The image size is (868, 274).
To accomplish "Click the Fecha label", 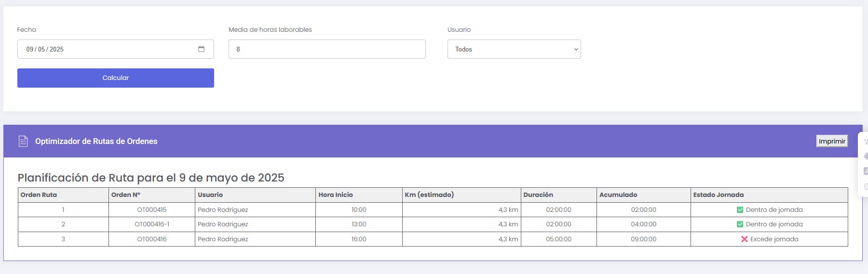I will pos(27,30).
